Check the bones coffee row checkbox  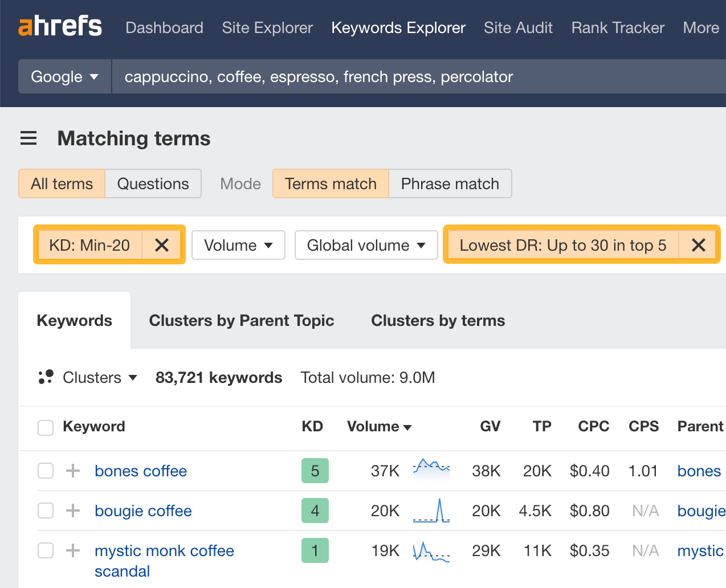click(45, 471)
